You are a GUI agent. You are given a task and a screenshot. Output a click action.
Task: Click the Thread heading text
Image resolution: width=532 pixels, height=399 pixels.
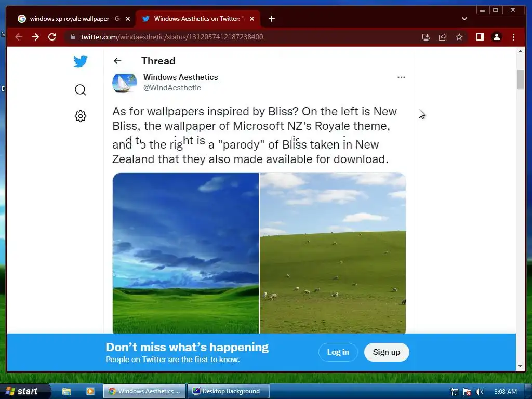[158, 61]
